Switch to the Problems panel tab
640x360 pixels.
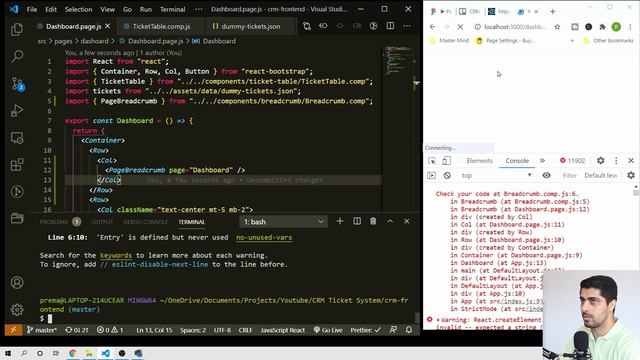[x=60, y=222]
